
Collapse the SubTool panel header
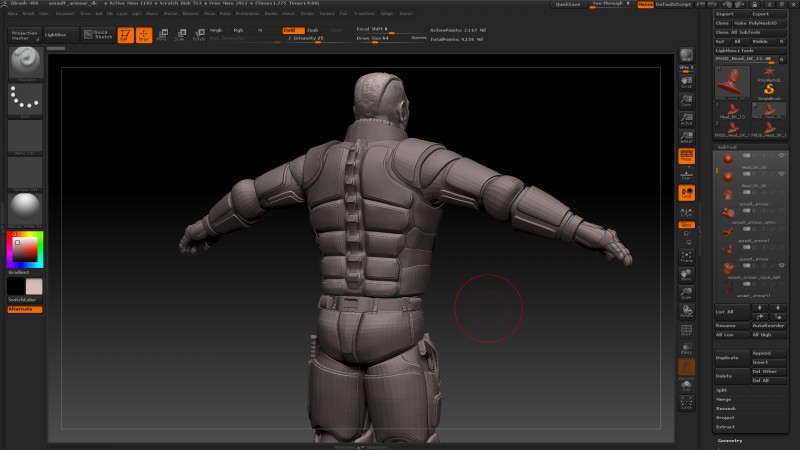click(727, 147)
